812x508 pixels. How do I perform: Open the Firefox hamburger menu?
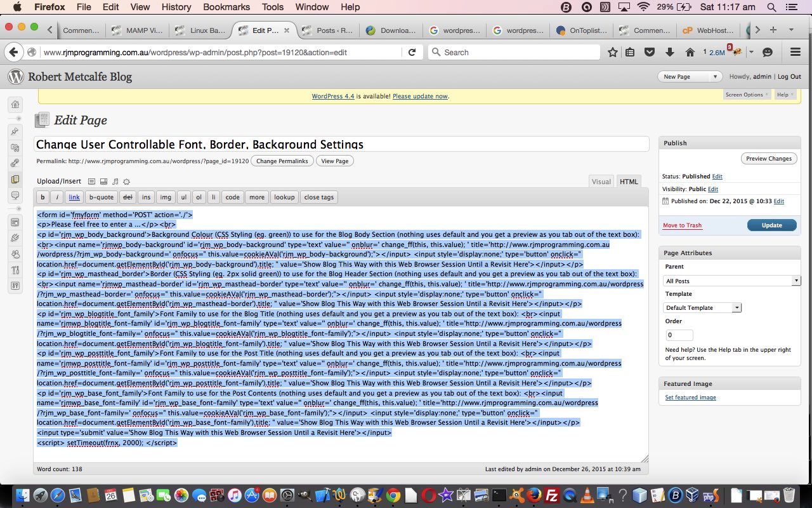(x=795, y=52)
